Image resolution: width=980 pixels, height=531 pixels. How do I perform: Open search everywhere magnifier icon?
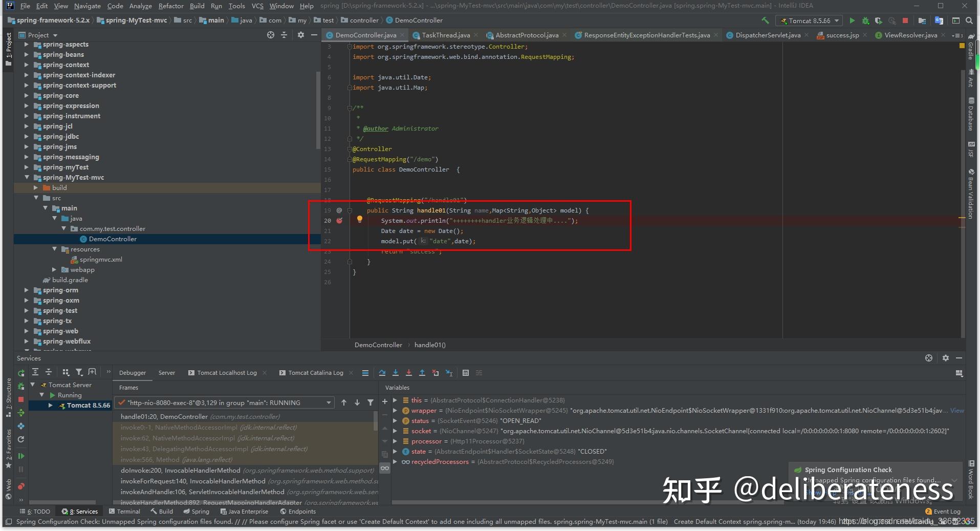tap(969, 20)
